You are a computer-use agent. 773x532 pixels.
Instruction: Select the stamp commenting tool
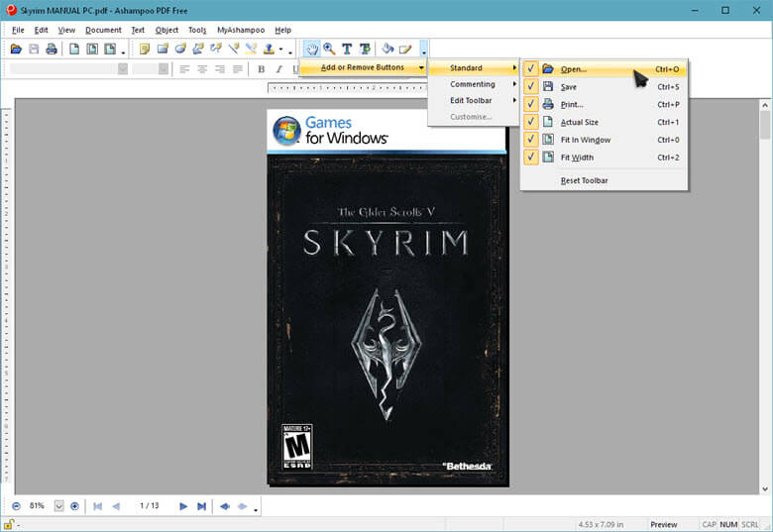coord(270,49)
